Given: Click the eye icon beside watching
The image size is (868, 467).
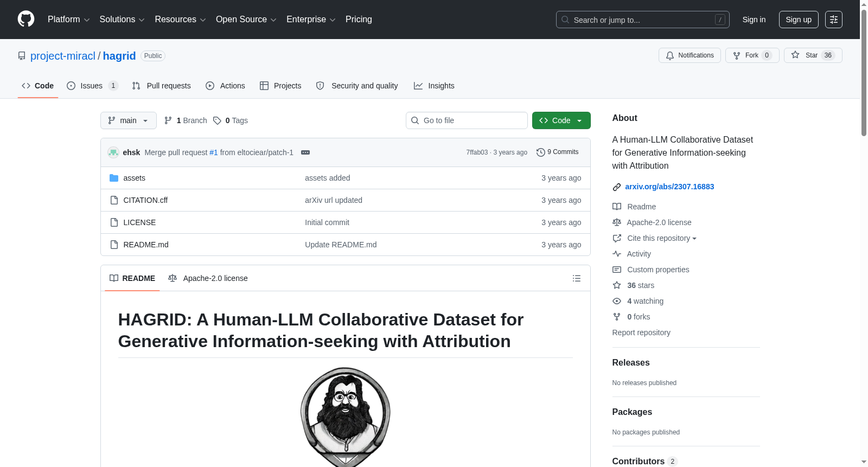Looking at the screenshot, I should click(617, 301).
